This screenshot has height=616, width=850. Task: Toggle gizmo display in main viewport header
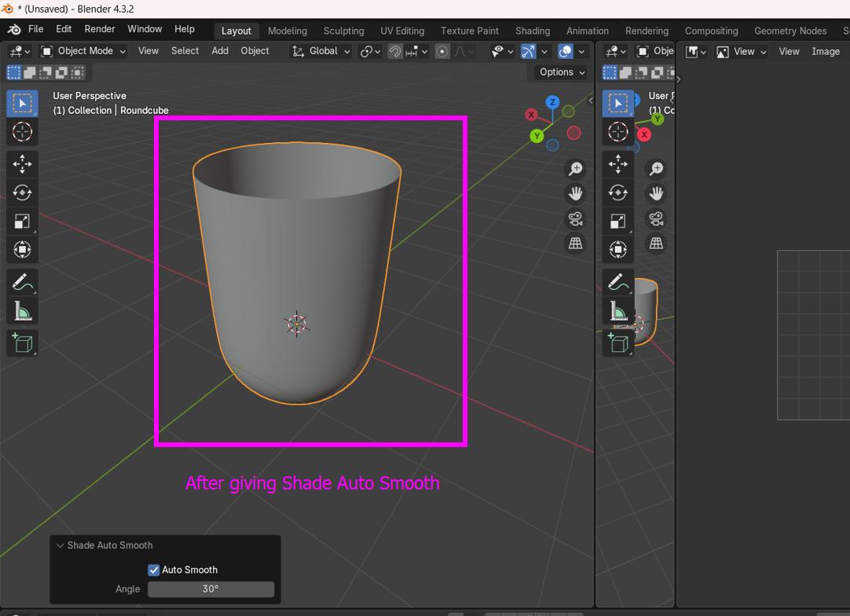[527, 52]
